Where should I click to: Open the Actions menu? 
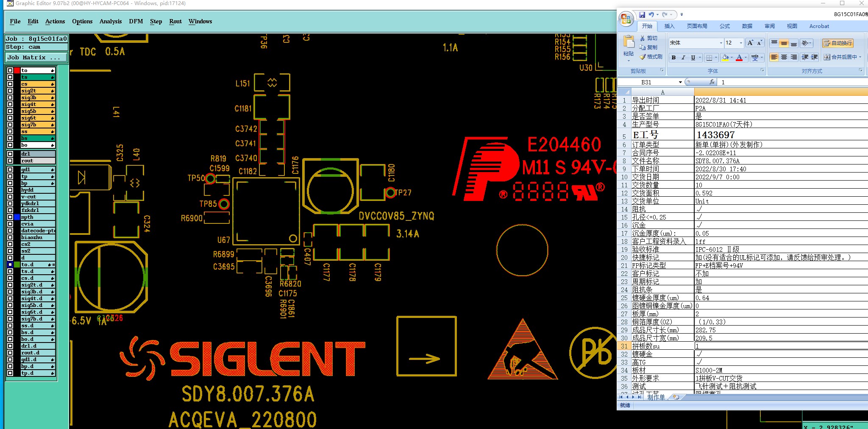click(55, 21)
